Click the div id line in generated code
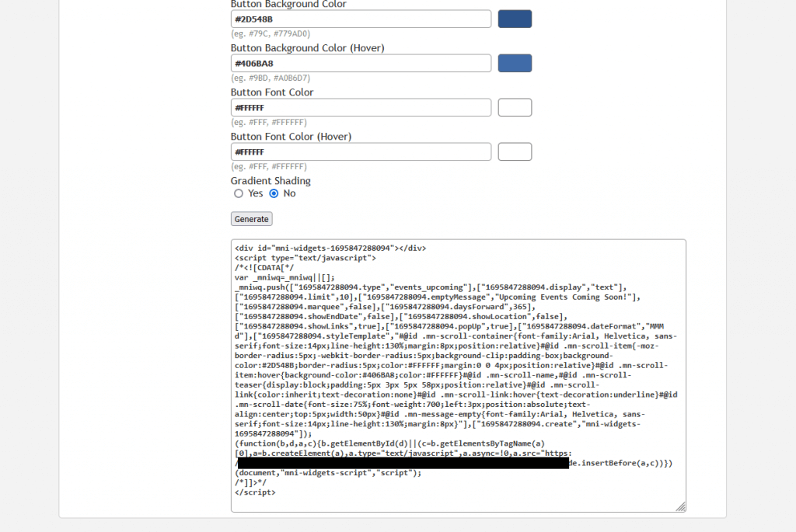Screen dimensions: 796x532 [330, 248]
